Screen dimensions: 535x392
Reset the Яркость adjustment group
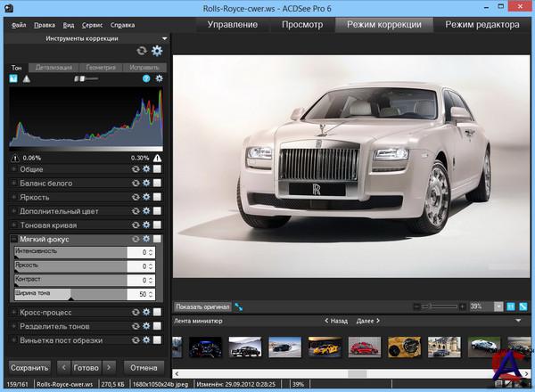pos(136,197)
